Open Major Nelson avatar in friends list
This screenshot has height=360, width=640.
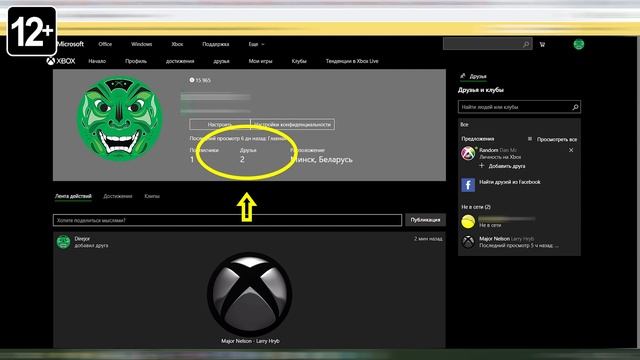pos(468,242)
